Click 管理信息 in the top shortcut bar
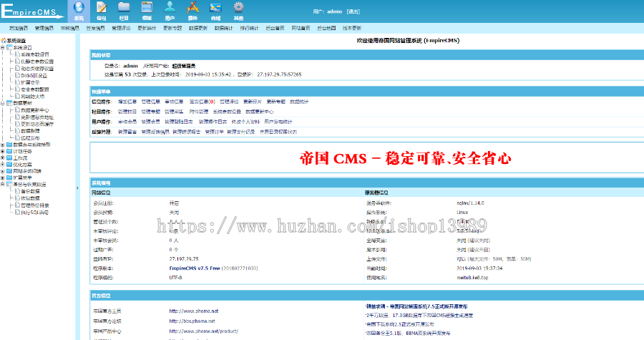The image size is (644, 340). pyautogui.click(x=44, y=29)
